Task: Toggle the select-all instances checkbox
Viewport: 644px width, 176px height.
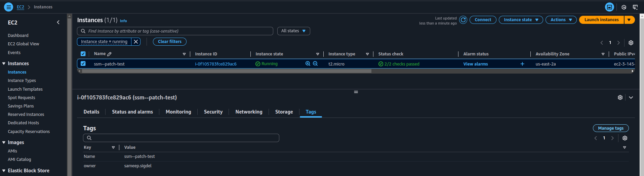Action: (x=83, y=54)
